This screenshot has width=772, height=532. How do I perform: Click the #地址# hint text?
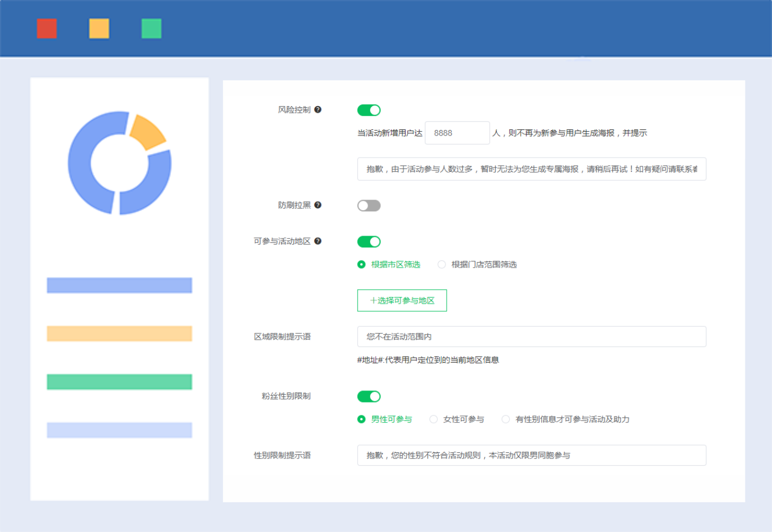pos(428,360)
